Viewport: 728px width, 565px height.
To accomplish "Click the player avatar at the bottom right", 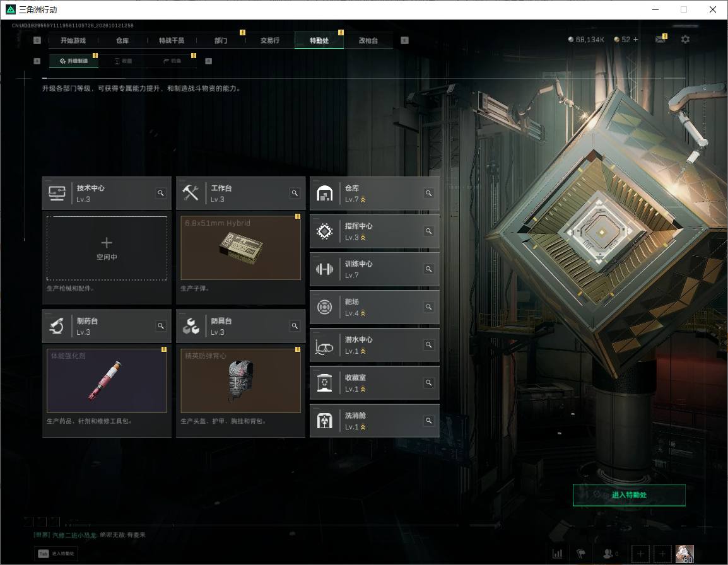I will pos(684,554).
